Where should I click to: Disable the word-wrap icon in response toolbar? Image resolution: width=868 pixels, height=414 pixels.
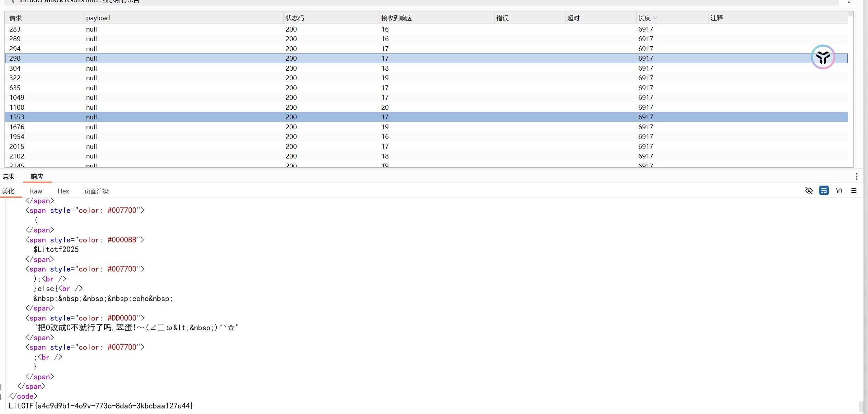[x=824, y=190]
